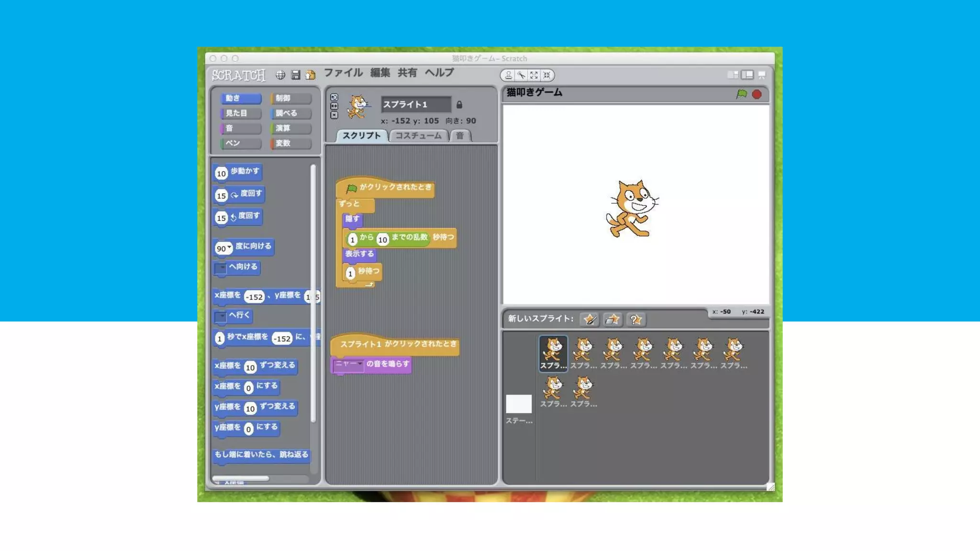
Task: Open the dropdown in the へ行く block
Action: 221,316
